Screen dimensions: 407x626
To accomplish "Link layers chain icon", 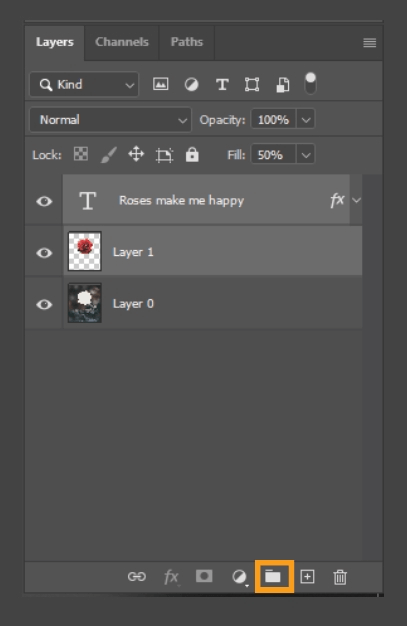I will tap(137, 576).
